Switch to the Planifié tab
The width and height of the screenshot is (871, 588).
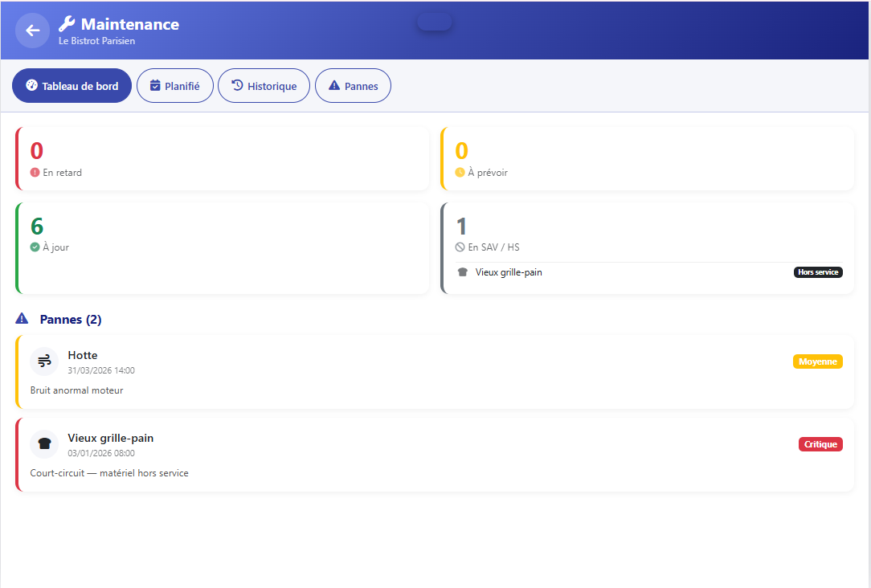[175, 86]
